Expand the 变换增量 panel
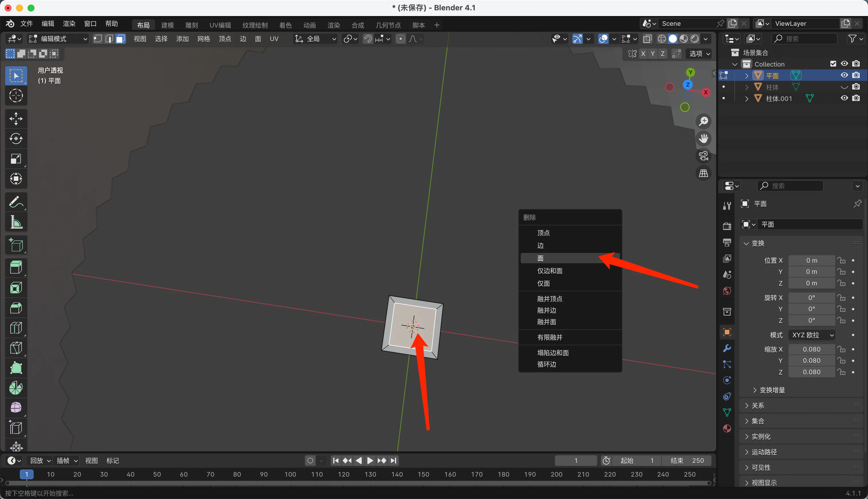Viewport: 868px width, 499px height. pos(772,390)
